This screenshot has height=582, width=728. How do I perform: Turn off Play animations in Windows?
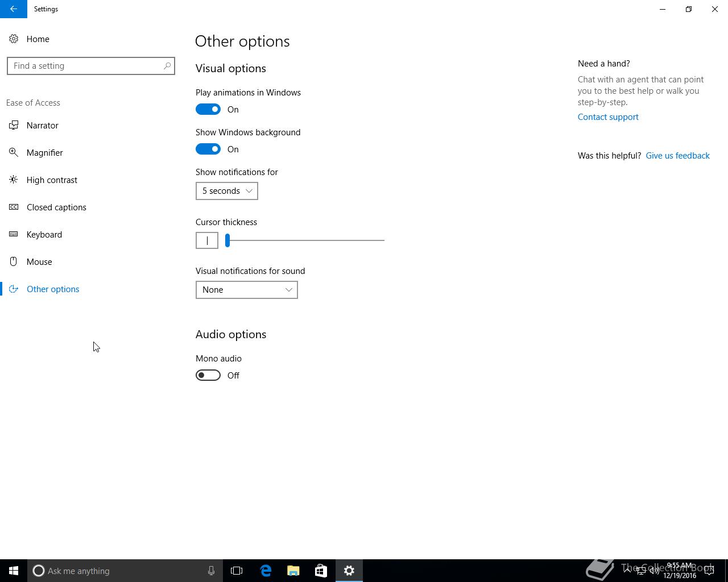click(x=208, y=109)
